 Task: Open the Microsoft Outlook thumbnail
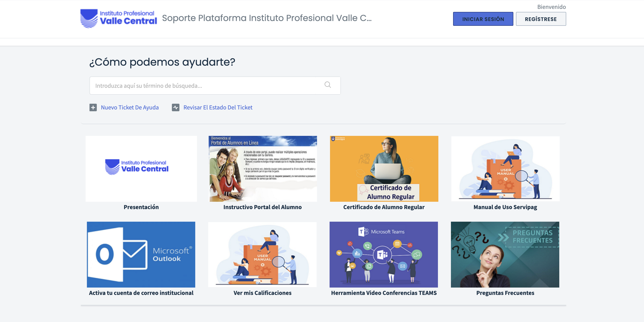(141, 254)
